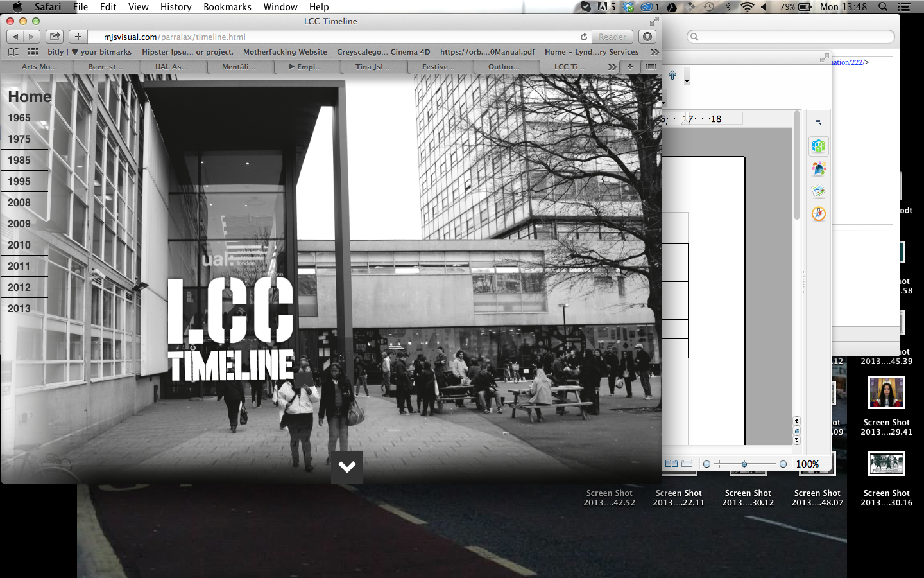Viewport: 924px width, 578px height.
Task: Open the Bluetooth menu bar icon
Action: point(728,7)
